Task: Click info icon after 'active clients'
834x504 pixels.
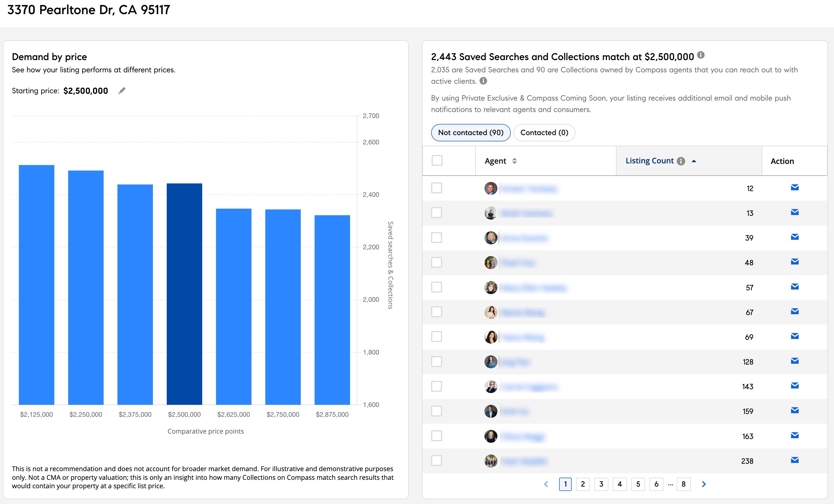Action: (x=483, y=81)
